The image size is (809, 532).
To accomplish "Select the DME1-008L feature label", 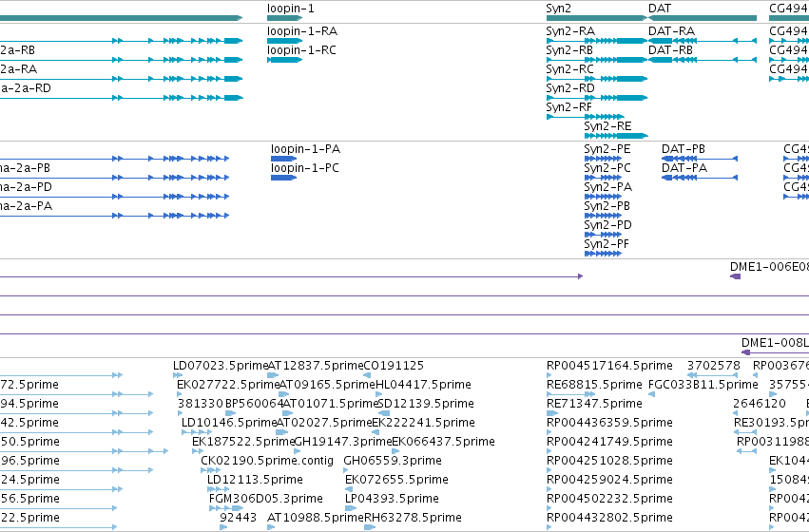I will (775, 343).
